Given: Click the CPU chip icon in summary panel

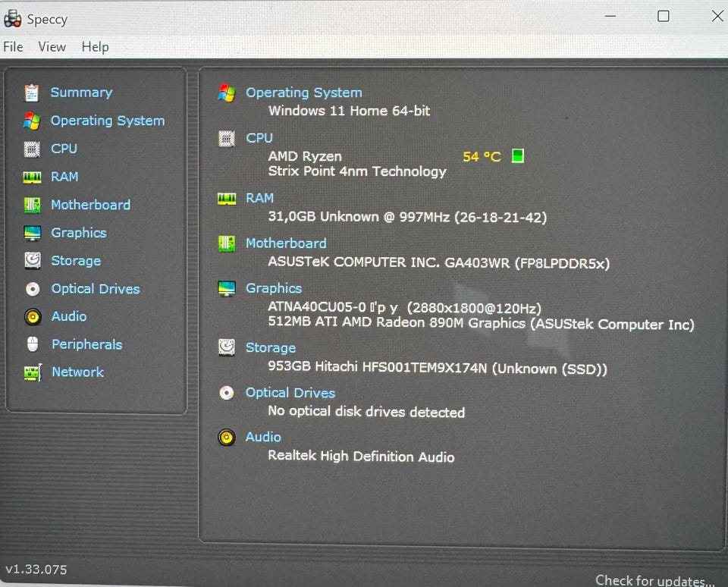Looking at the screenshot, I should [x=227, y=138].
